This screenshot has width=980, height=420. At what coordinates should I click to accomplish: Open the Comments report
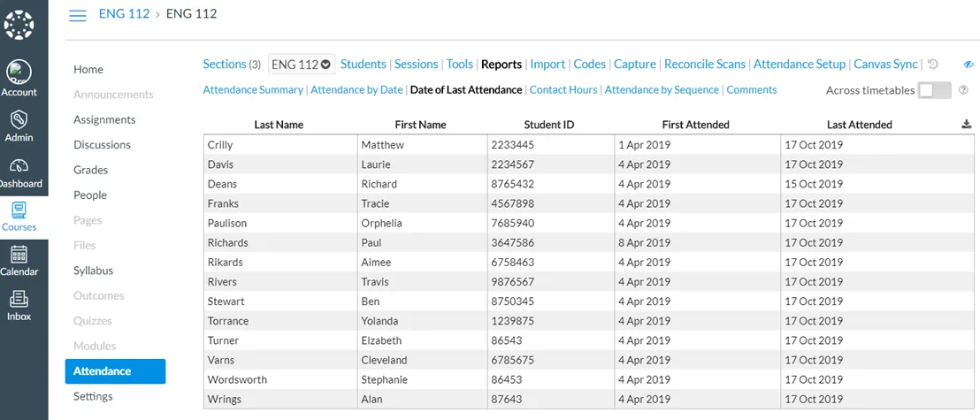point(752,90)
